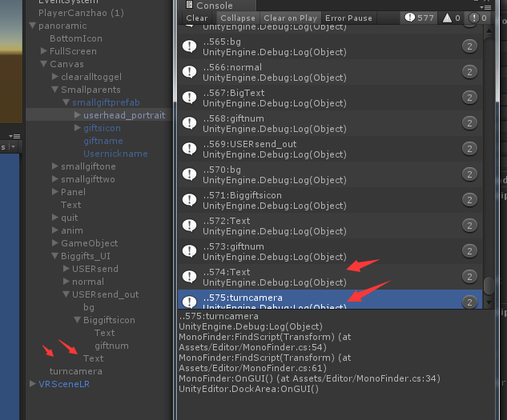Select the turncamera object in Hierarchy
This screenshot has height=420, width=507.
(x=75, y=371)
